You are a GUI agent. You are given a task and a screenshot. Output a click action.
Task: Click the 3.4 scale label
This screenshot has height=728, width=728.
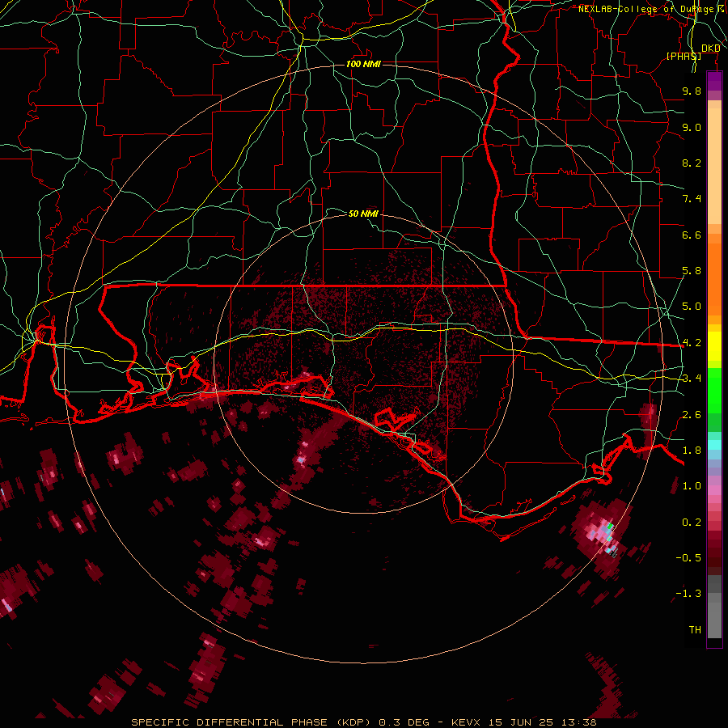(x=692, y=379)
